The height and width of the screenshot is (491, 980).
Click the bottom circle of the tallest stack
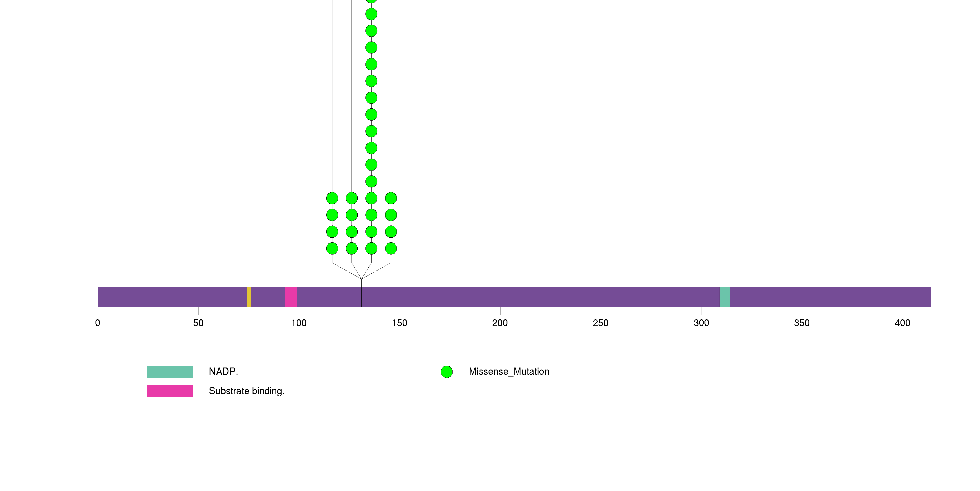tap(371, 248)
